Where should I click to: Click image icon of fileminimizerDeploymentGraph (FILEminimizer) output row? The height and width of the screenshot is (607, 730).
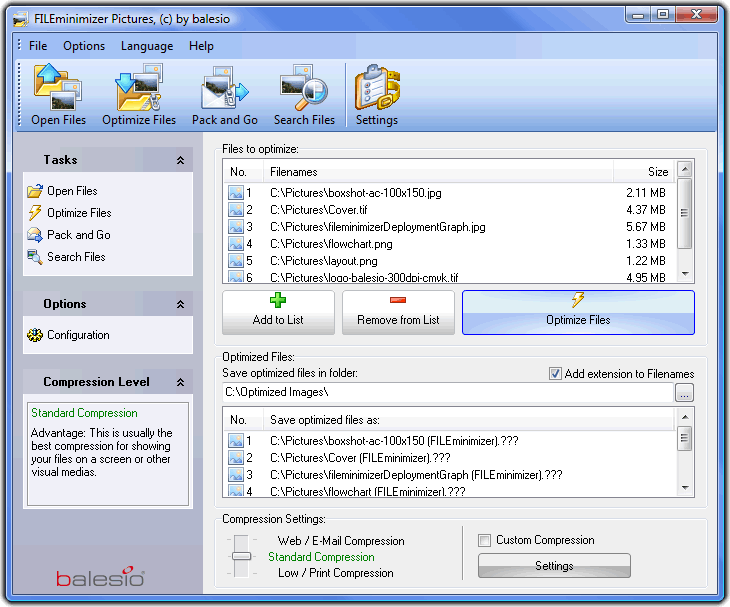point(236,475)
